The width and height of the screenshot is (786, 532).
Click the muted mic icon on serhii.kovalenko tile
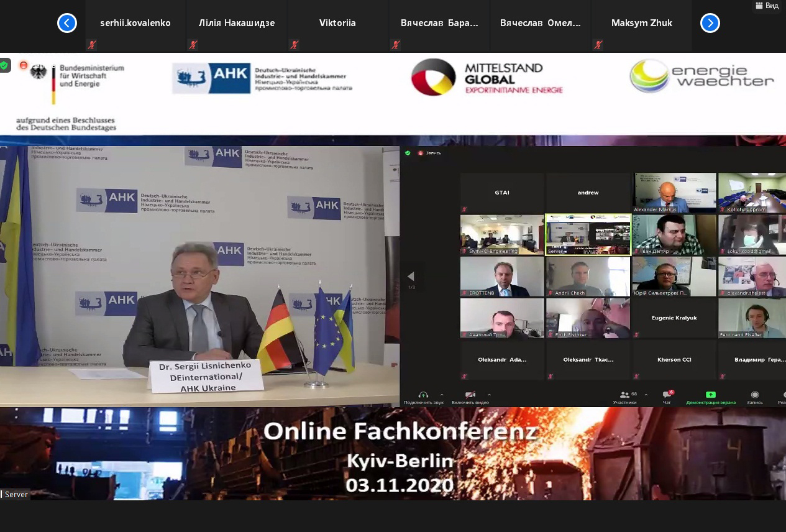(92, 45)
